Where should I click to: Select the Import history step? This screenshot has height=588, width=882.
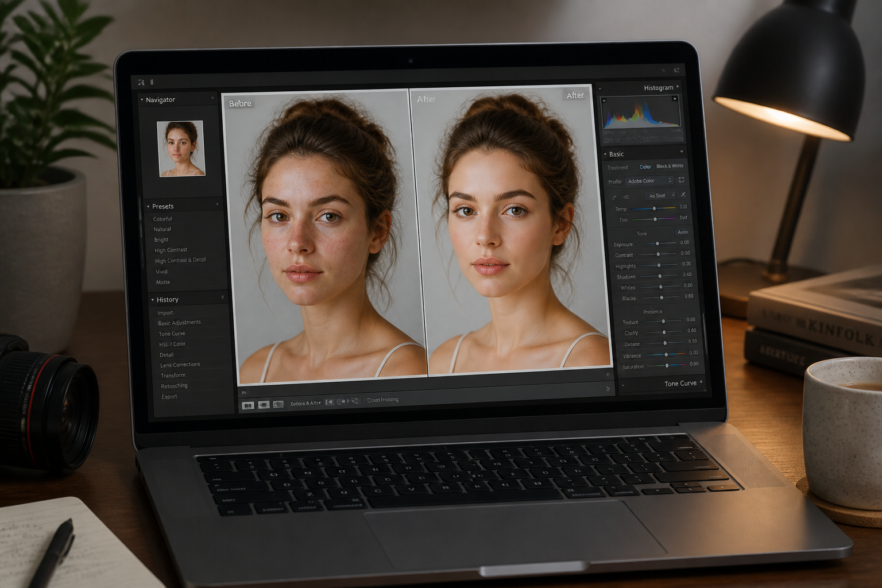point(165,313)
